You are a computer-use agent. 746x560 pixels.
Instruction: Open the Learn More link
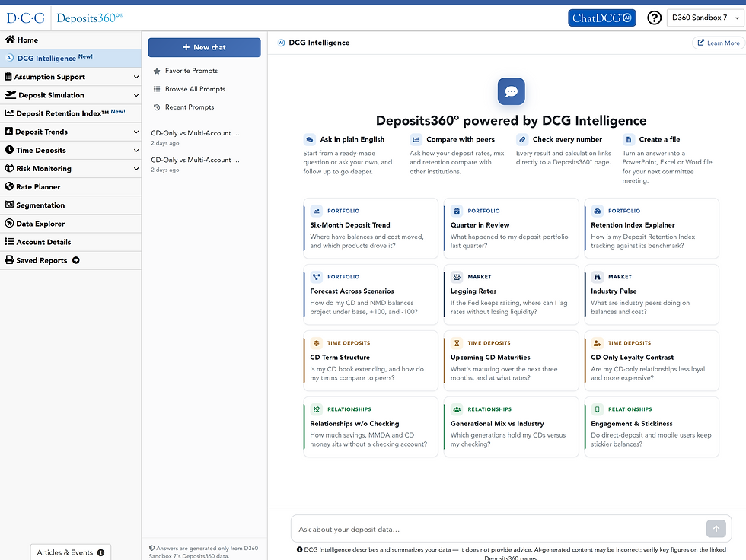(x=719, y=43)
